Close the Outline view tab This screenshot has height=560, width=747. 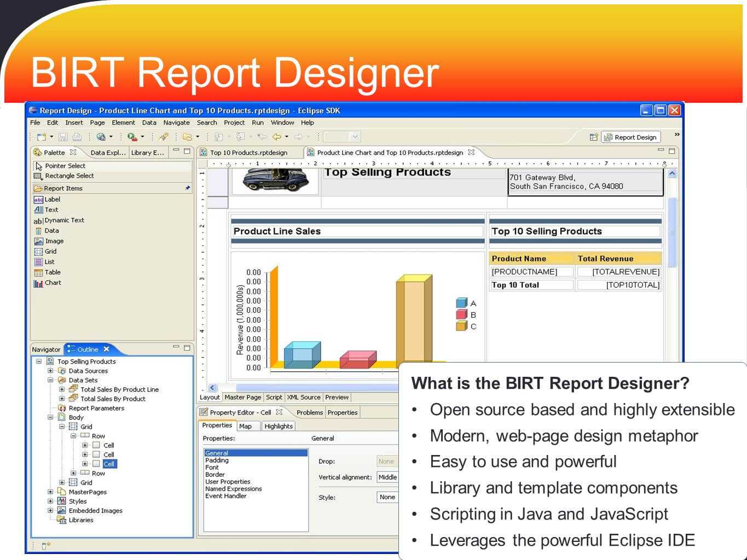point(107,349)
